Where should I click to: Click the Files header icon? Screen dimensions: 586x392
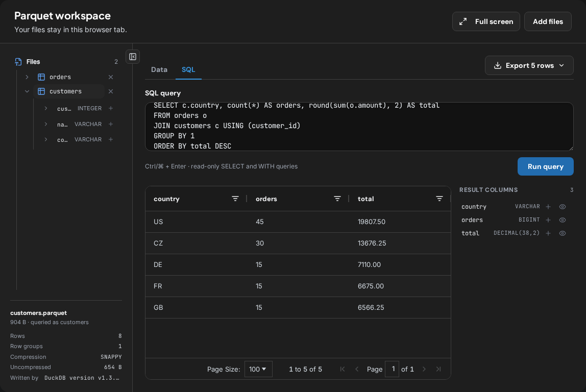tap(18, 62)
